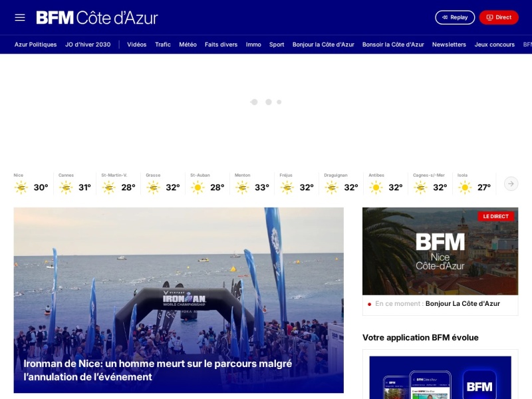The height and width of the screenshot is (399, 532).
Task: Click the Cagnes-s/-Mer weather icon
Action: (x=420, y=188)
